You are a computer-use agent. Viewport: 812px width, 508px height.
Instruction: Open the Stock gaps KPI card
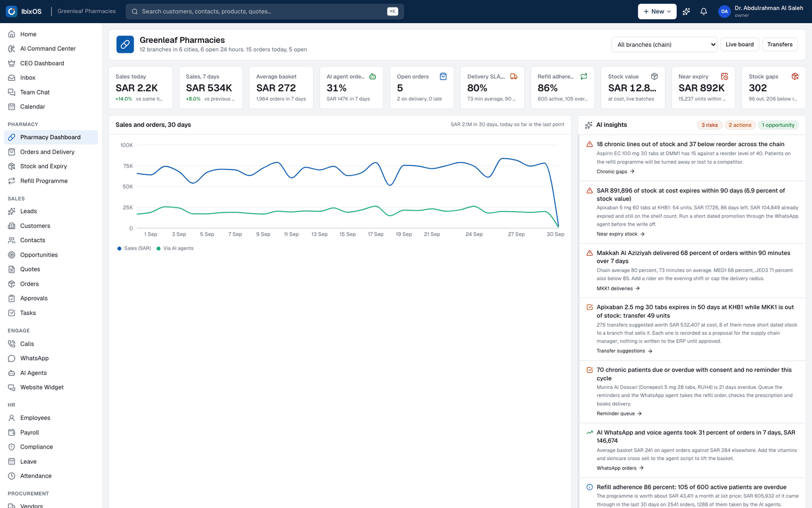(774, 87)
